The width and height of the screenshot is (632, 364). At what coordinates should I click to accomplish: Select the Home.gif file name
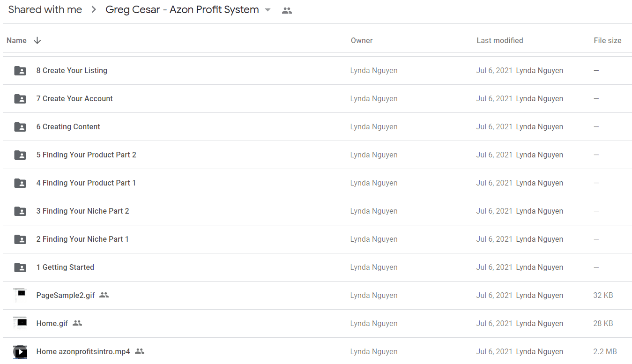pos(52,323)
